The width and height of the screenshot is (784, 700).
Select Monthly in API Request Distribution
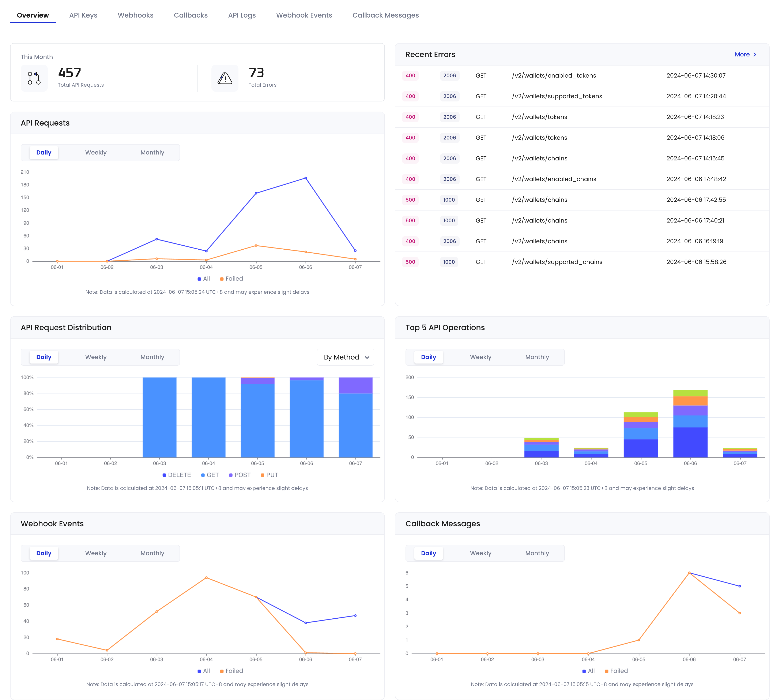pyautogui.click(x=152, y=357)
